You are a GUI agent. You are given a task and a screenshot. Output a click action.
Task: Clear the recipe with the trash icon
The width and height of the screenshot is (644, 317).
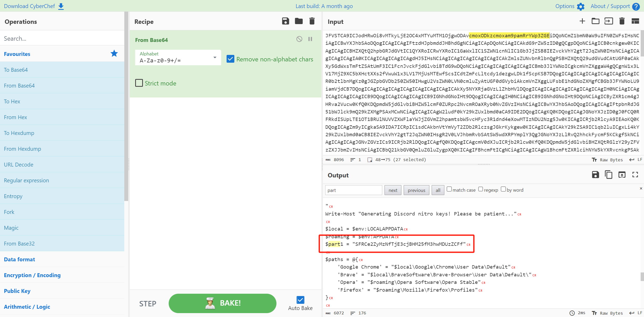pos(312,21)
